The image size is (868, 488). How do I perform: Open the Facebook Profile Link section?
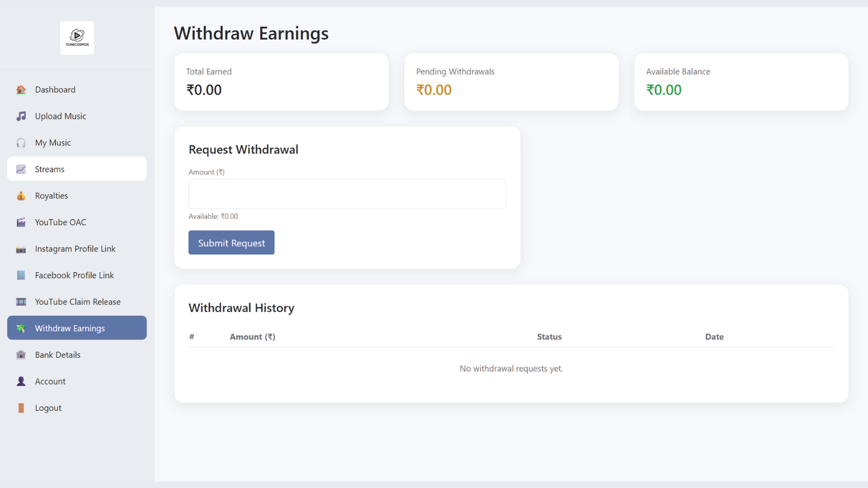[74, 275]
